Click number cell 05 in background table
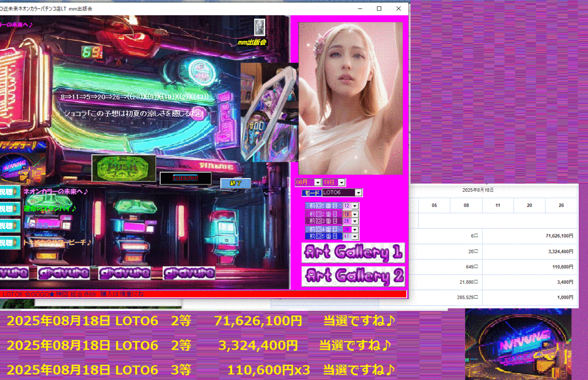588x380 pixels. 434,205
